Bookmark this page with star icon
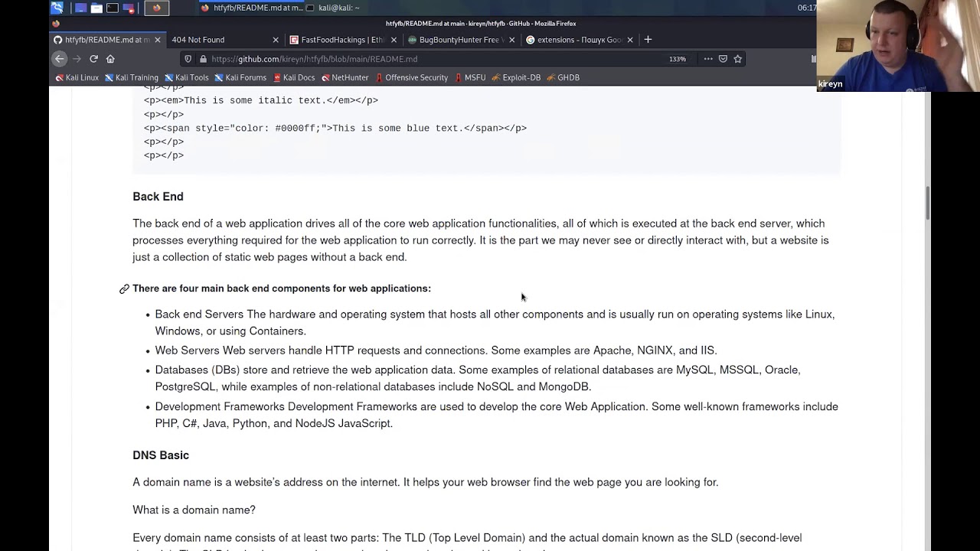This screenshot has width=980, height=551. (738, 59)
